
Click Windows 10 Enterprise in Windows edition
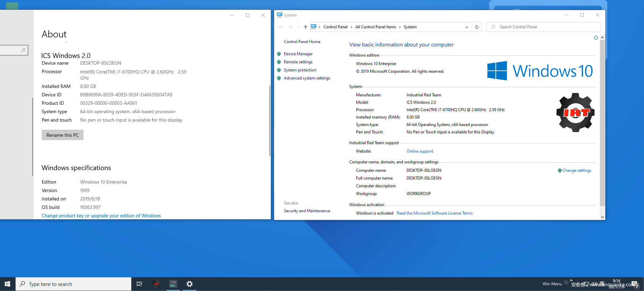[376, 64]
